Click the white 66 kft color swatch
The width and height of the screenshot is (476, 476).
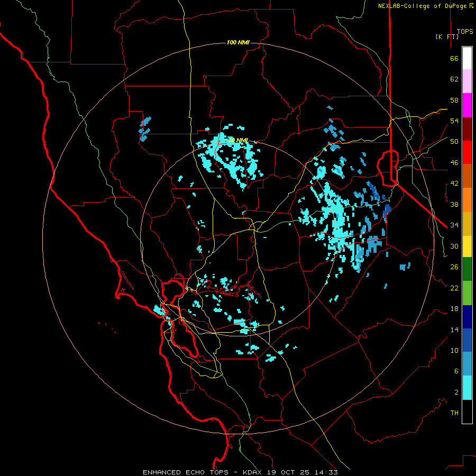[467, 58]
